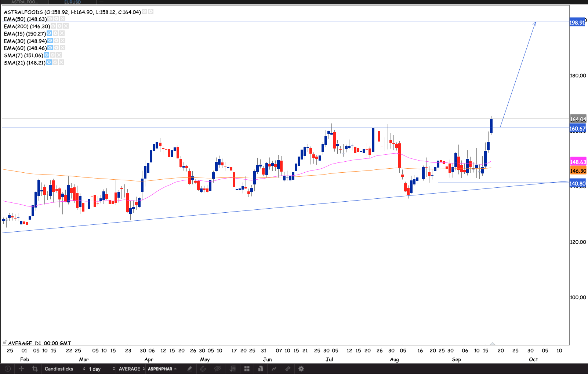Remove the SMA(7) indicator
The width and height of the screenshot is (588, 374).
[x=59, y=55]
